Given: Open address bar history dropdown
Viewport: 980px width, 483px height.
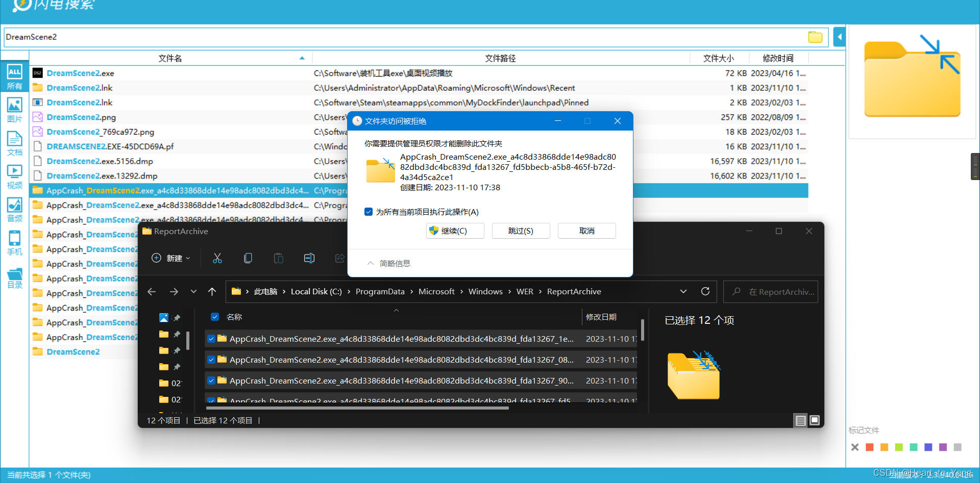Looking at the screenshot, I should click(683, 291).
